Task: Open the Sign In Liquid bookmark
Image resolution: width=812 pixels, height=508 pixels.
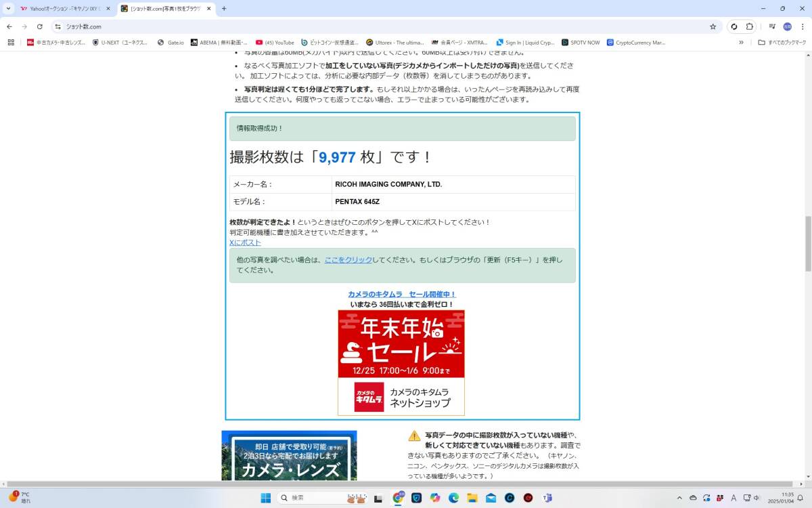Action: coord(525,42)
